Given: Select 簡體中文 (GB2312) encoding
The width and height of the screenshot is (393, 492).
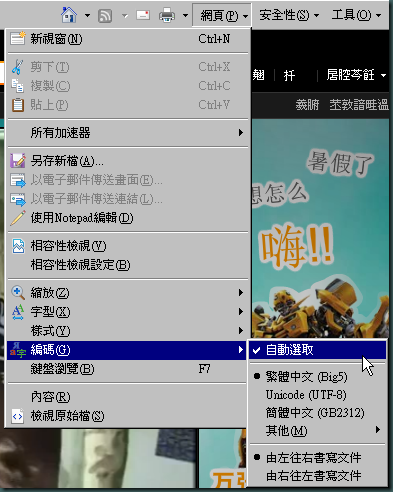Looking at the screenshot, I should coord(317,413).
